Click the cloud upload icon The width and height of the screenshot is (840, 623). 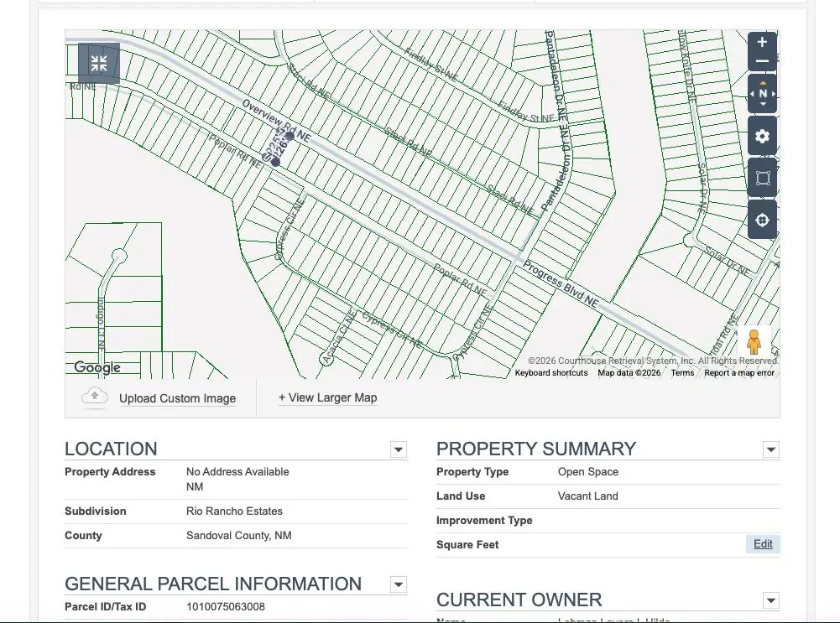pos(95,397)
